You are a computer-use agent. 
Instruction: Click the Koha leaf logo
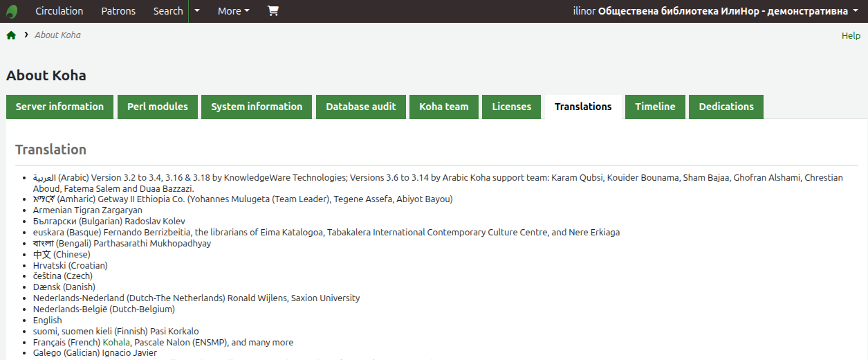tap(12, 11)
